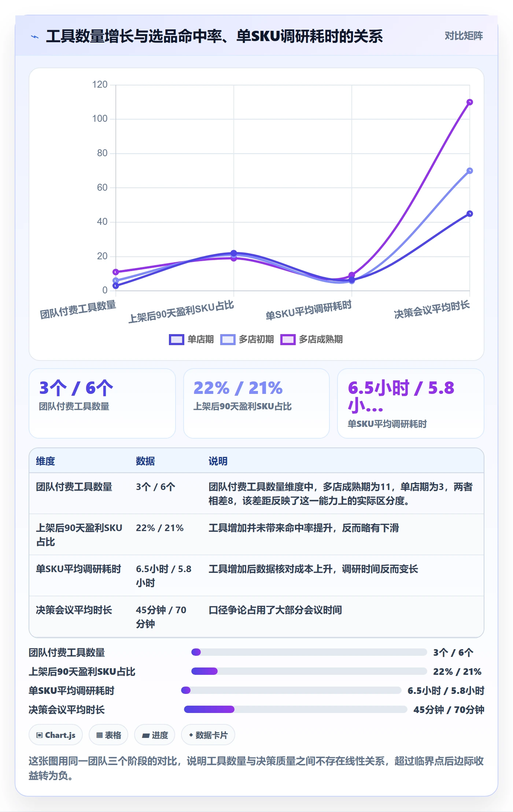Click the 单SKU平均调研耗时 progress bar
The image size is (513, 812).
click(x=291, y=690)
